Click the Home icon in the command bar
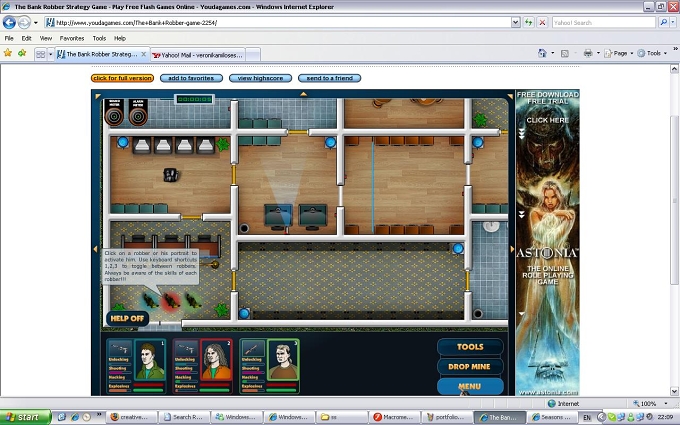The height and width of the screenshot is (425, 680). 542,53
